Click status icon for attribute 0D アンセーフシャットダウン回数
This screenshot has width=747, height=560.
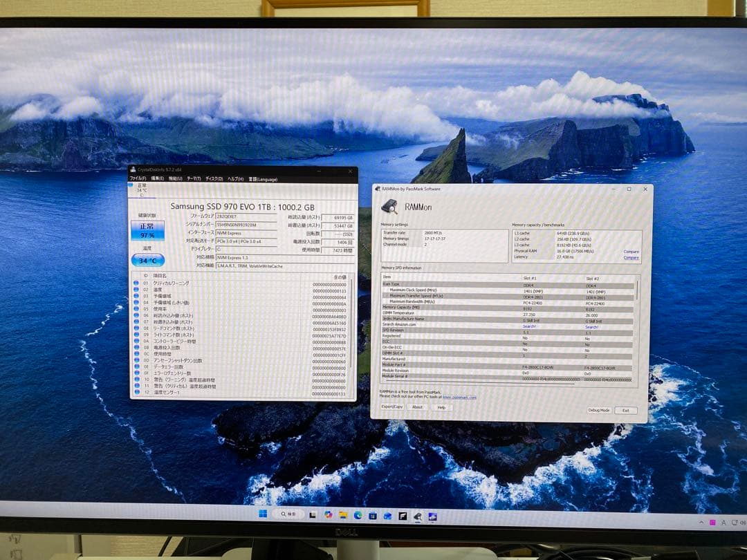coord(137,360)
